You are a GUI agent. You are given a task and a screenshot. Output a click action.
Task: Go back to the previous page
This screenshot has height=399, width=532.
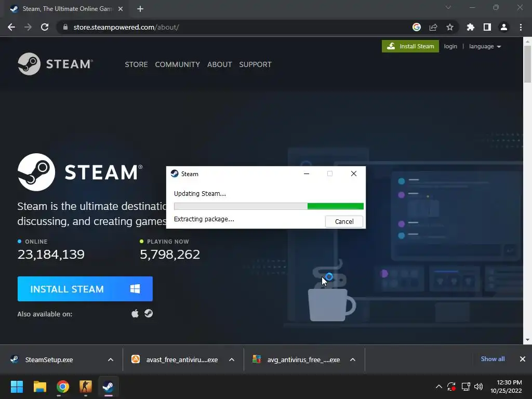tap(11, 27)
